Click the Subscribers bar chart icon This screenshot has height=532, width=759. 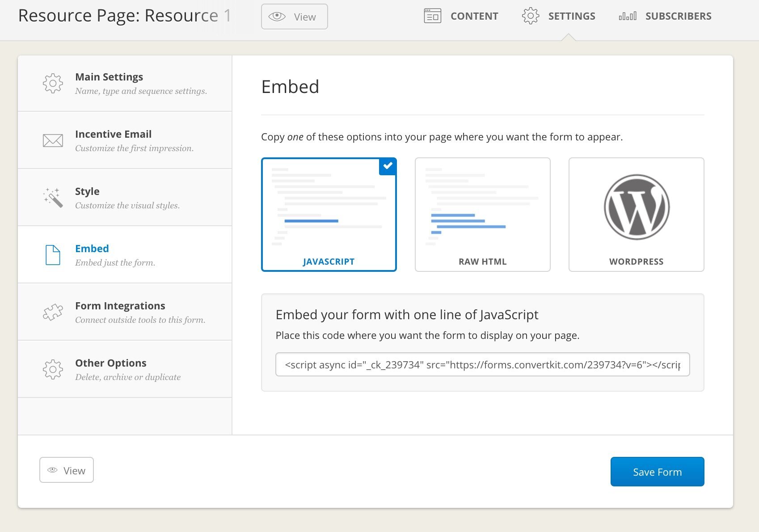point(628,16)
